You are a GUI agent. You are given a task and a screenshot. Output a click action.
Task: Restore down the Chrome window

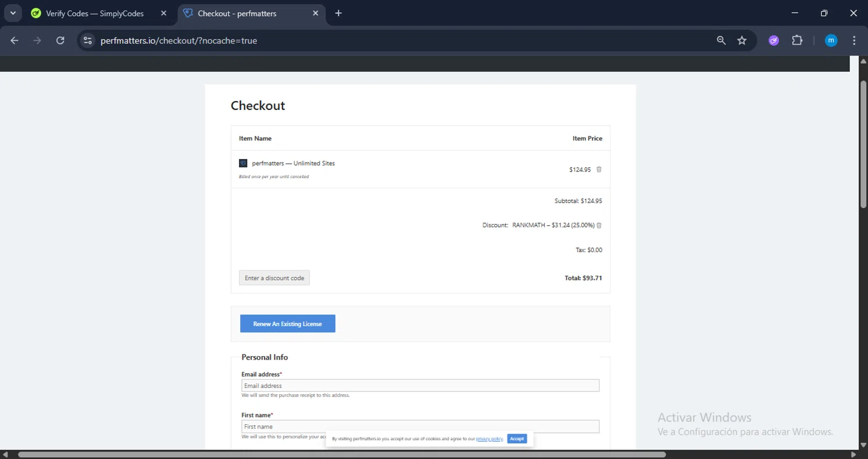tap(824, 13)
